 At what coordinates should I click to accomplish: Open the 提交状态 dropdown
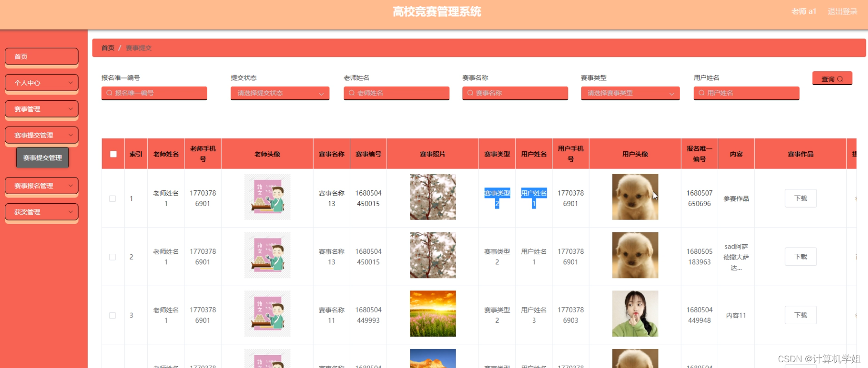click(x=280, y=93)
